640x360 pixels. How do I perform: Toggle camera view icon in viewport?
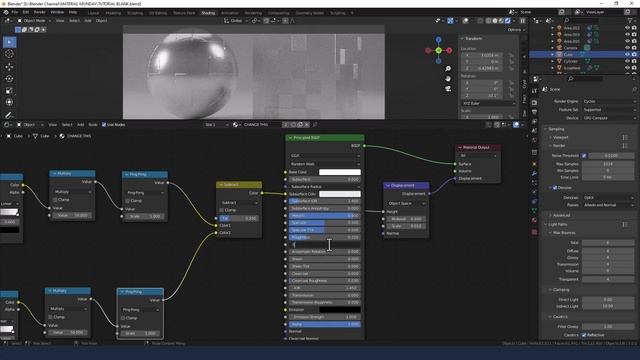click(x=448, y=88)
